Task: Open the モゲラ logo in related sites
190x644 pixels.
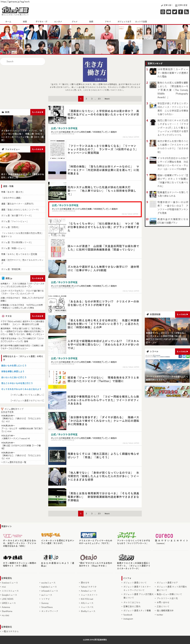Action: [x=89, y=535]
